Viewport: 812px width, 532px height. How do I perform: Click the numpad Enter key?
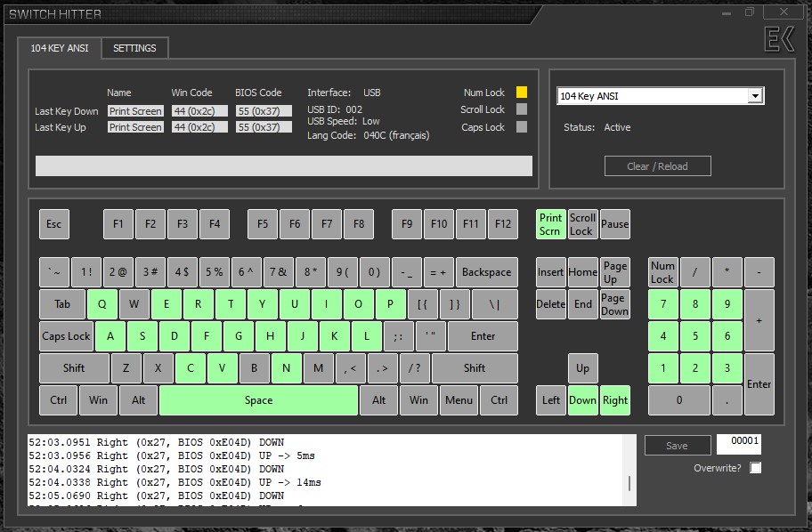coord(759,384)
